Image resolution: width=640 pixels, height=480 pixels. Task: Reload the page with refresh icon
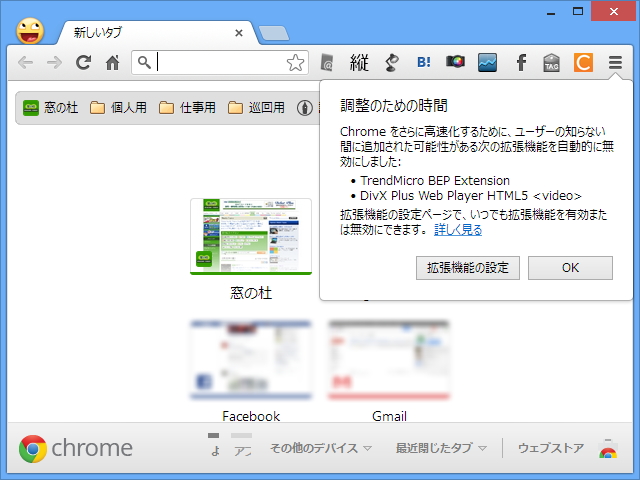[x=84, y=62]
